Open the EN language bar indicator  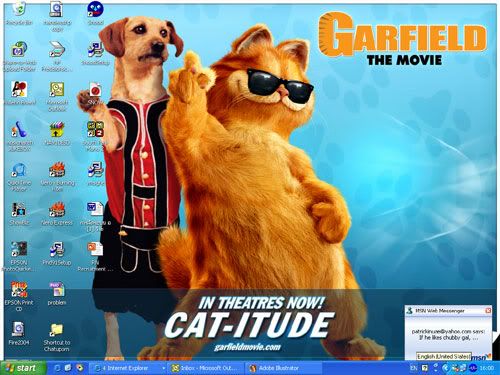pos(413,368)
